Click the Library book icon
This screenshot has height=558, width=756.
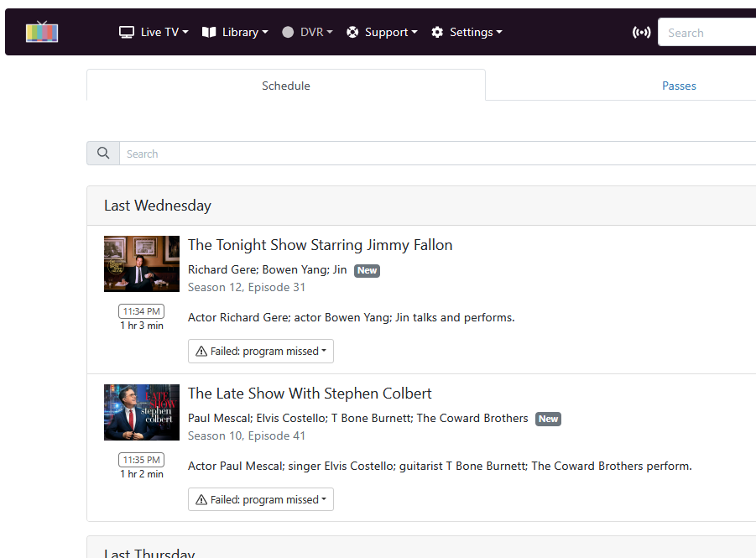pos(209,32)
